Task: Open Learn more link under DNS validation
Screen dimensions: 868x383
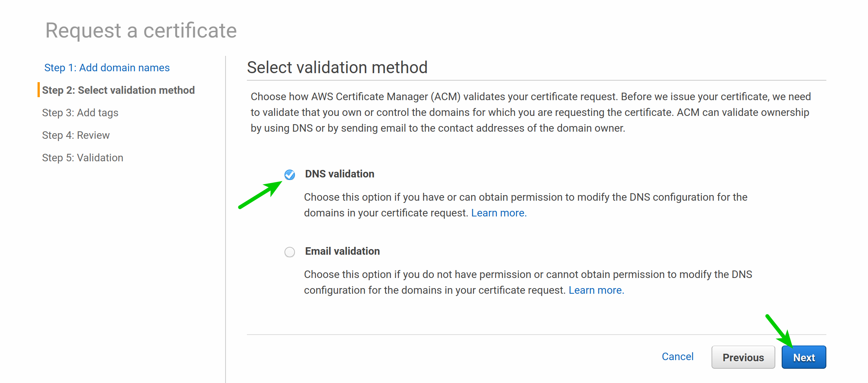Action: point(499,213)
